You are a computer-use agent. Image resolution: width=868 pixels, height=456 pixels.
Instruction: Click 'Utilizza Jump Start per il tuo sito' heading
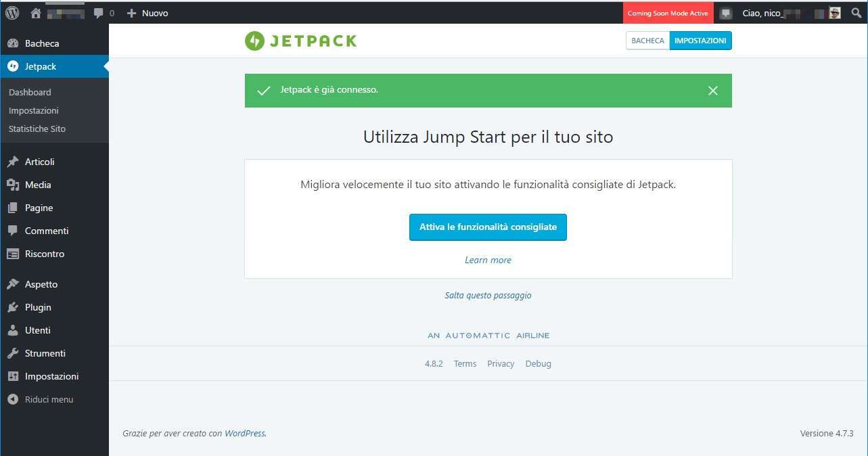488,137
